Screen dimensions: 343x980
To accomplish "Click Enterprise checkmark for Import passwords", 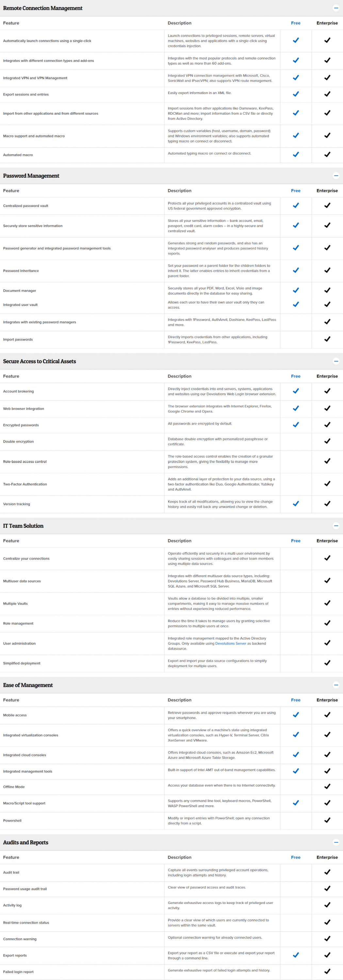I will point(327,339).
